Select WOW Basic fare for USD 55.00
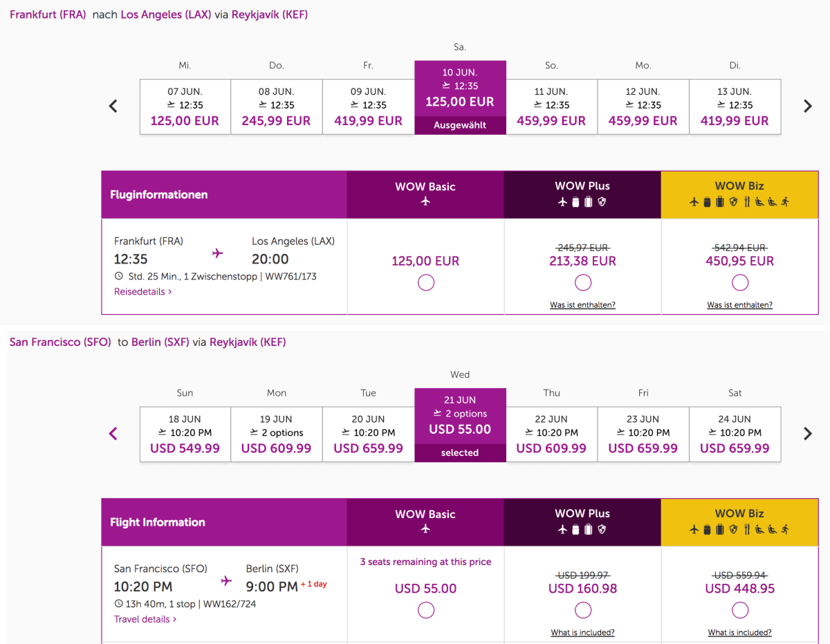The width and height of the screenshot is (830, 644). (x=426, y=610)
